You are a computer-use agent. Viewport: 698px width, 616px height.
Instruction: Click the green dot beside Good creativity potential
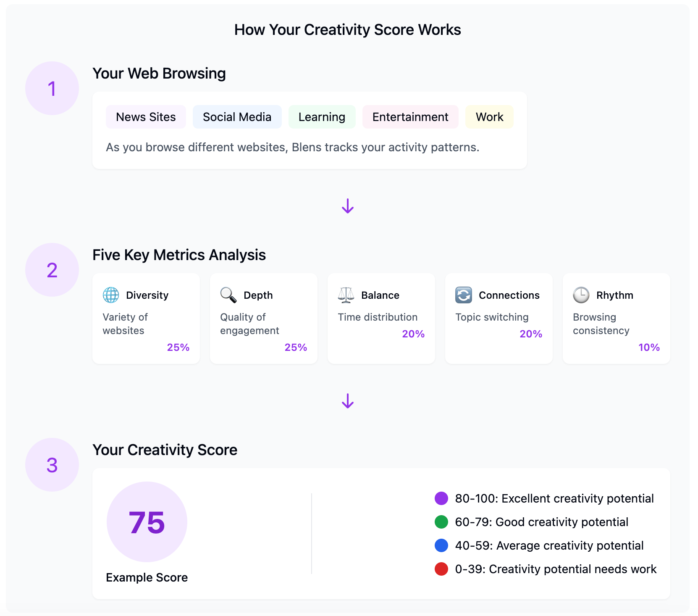tap(441, 522)
